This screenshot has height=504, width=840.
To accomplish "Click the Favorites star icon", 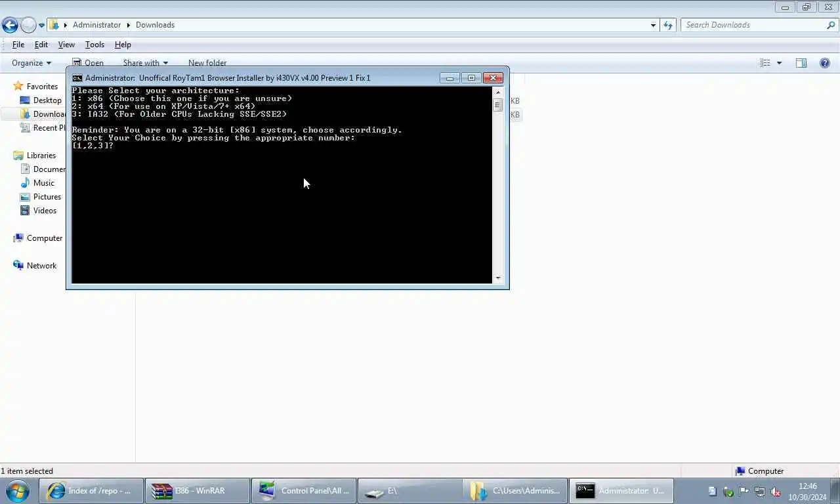I will (18, 87).
